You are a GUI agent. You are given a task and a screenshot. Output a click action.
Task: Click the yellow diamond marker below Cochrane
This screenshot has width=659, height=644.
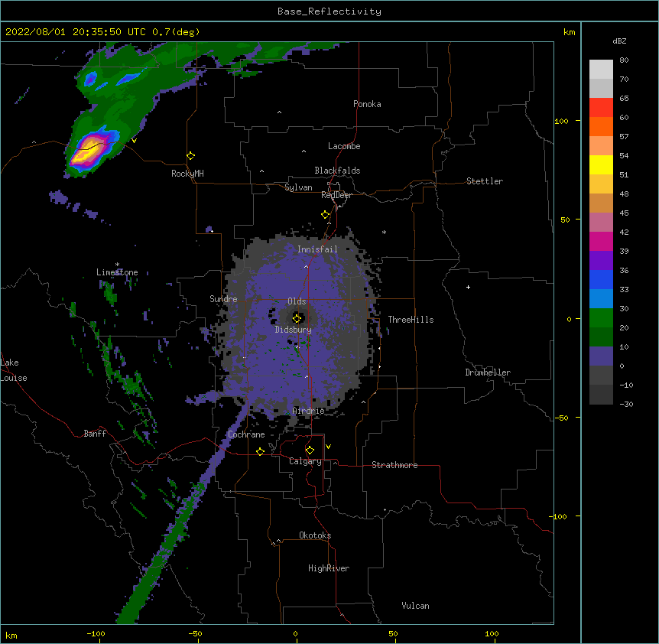coord(260,451)
